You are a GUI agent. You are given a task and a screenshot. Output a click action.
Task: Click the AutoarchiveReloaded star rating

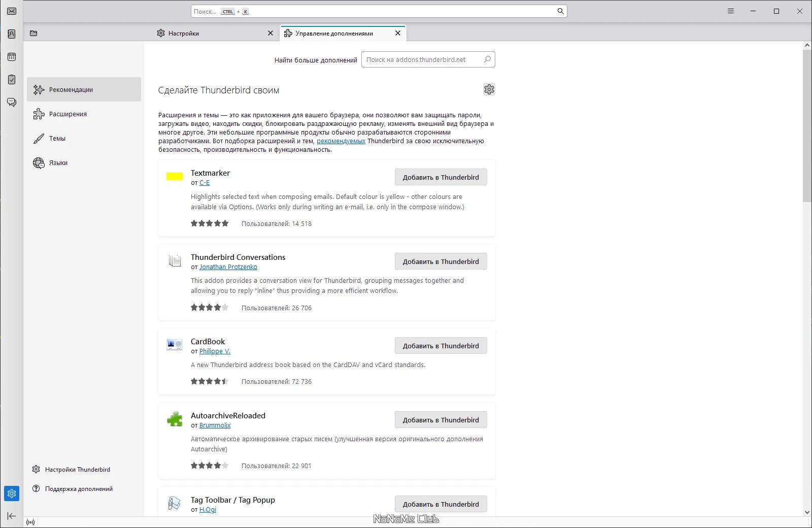click(210, 466)
